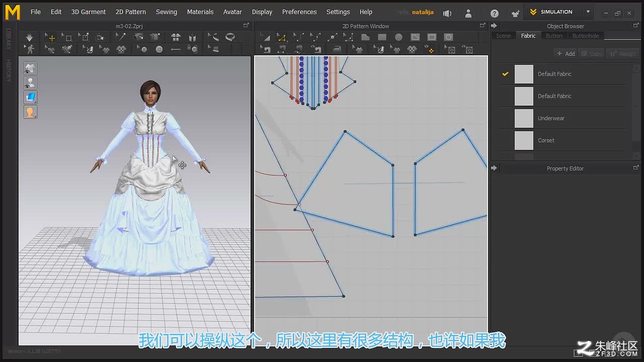Click the Add fabric button

(x=566, y=53)
